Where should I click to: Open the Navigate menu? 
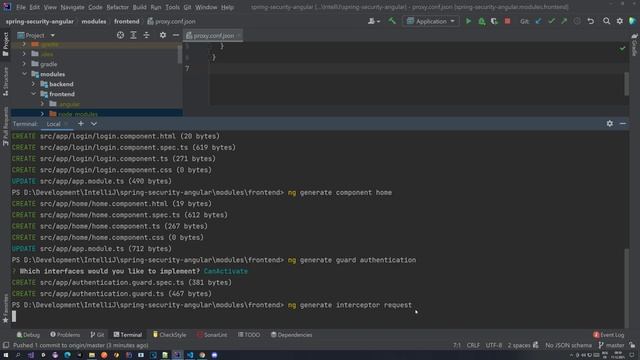[x=72, y=7]
